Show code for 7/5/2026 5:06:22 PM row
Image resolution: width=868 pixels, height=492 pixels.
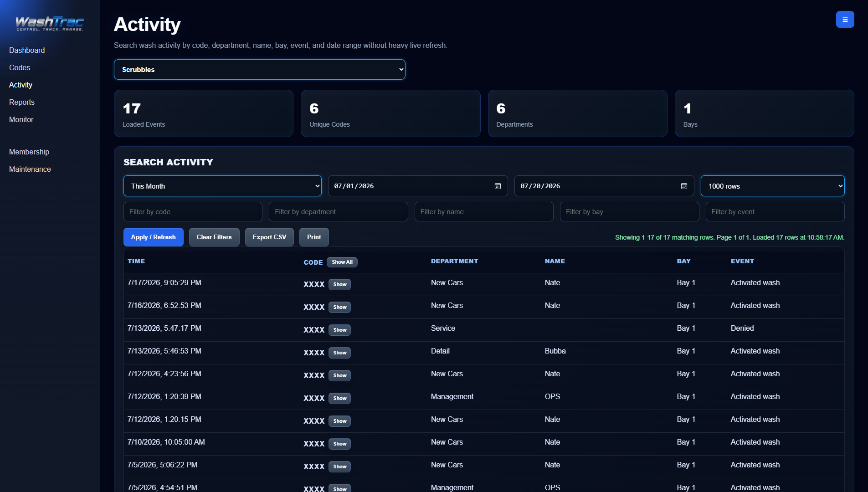[340, 466]
